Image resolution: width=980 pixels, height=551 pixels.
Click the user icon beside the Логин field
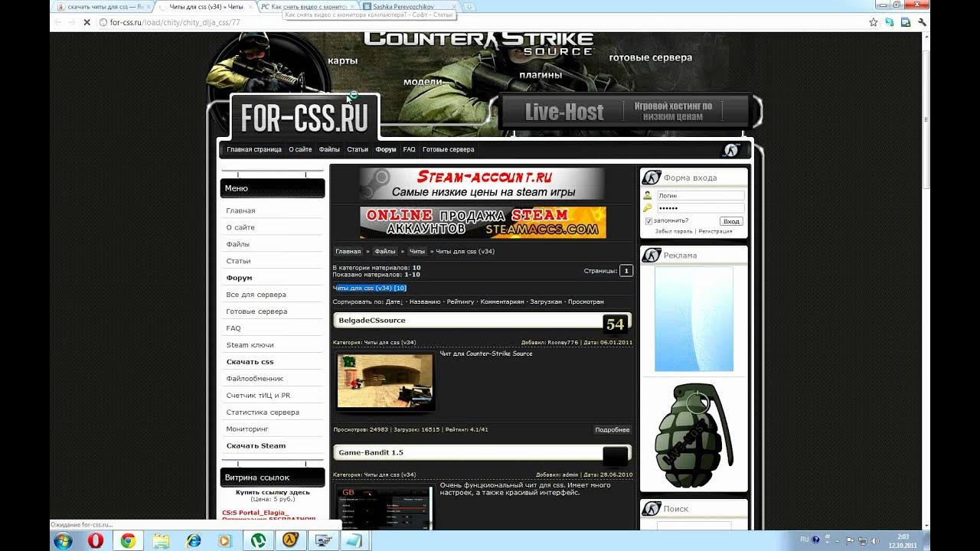tap(648, 196)
